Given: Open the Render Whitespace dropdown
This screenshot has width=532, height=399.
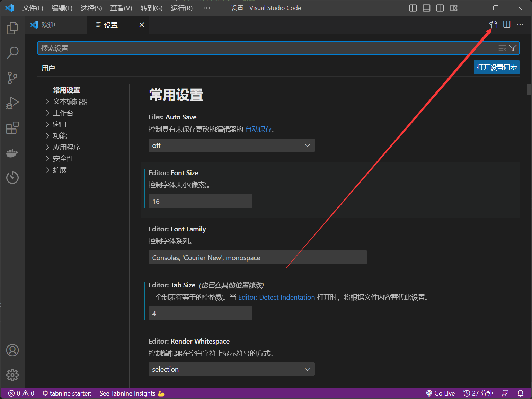Looking at the screenshot, I should coord(231,369).
